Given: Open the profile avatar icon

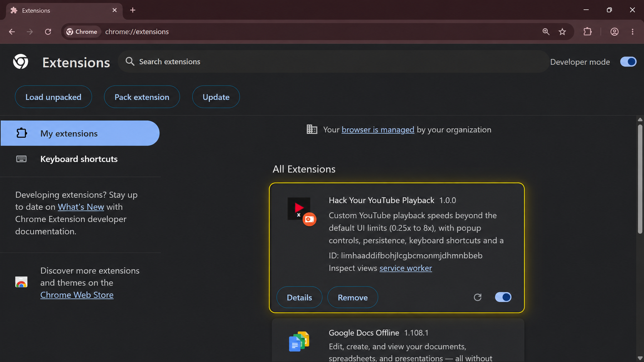Looking at the screenshot, I should [614, 32].
